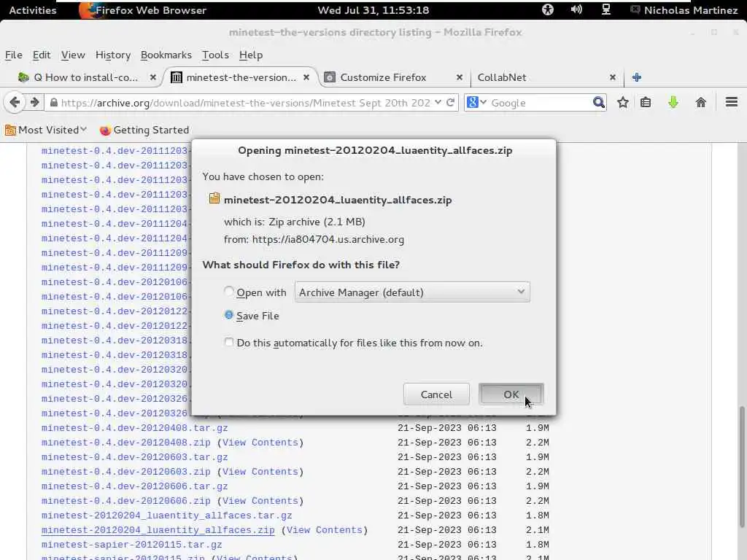Screen dimensions: 747x560
Task: Open the bookmarks list icon
Action: pos(646,102)
